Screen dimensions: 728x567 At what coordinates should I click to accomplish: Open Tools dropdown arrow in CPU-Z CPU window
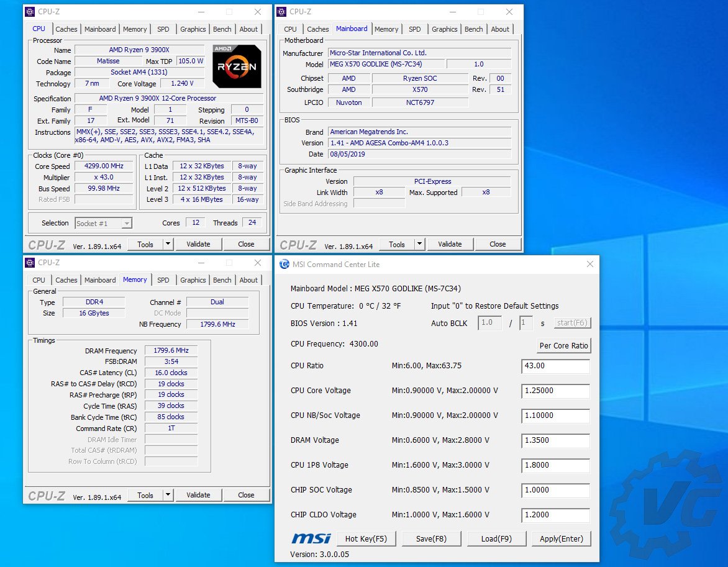[168, 244]
